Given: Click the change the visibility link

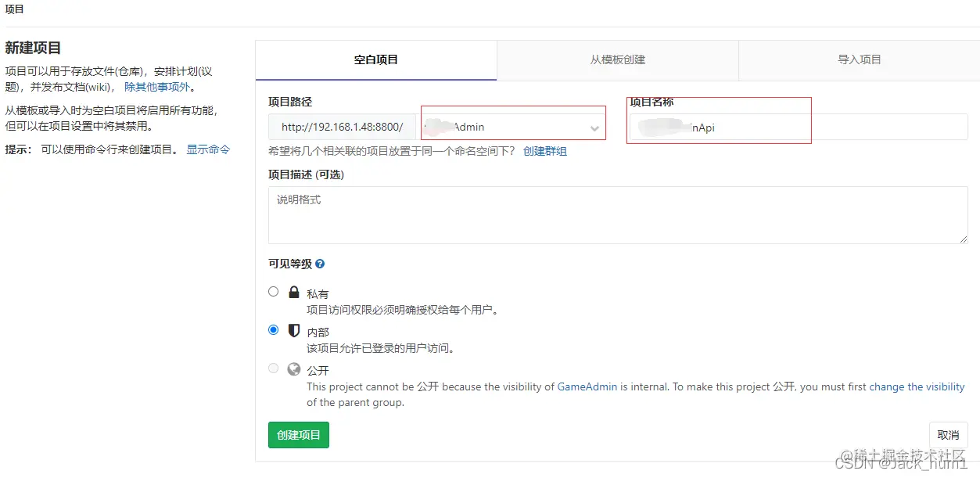Looking at the screenshot, I should pyautogui.click(x=917, y=386).
